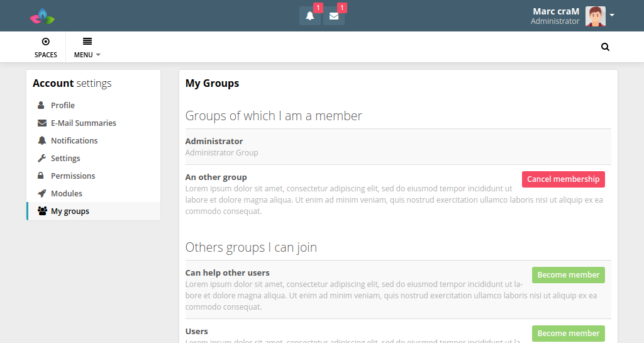Become member of the Users group
Image resolution: width=644 pixels, height=343 pixels.
tap(568, 334)
